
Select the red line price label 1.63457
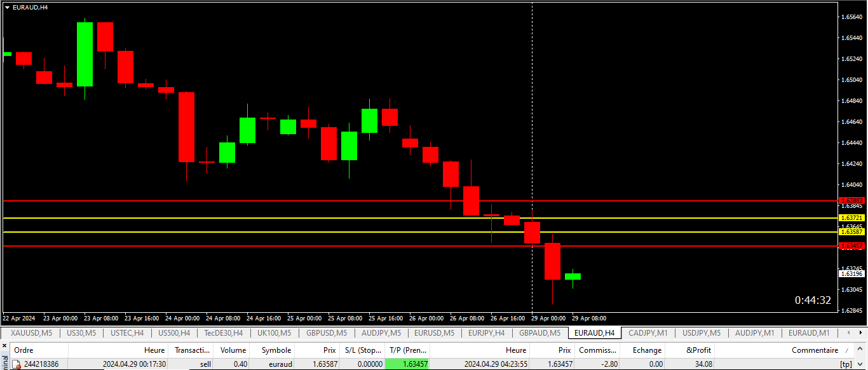pyautogui.click(x=852, y=246)
